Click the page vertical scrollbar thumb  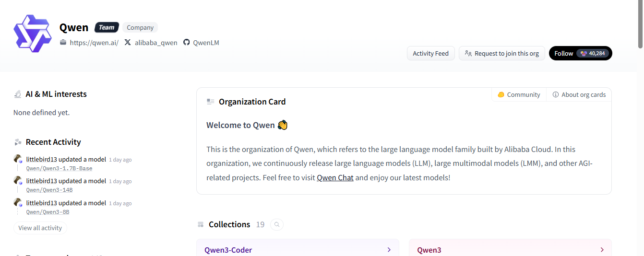coord(640,24)
